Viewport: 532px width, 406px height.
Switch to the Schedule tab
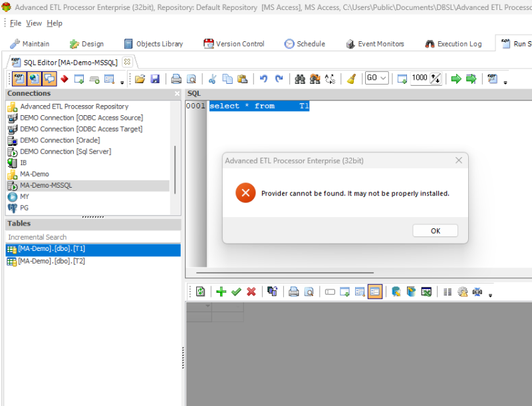click(x=305, y=44)
